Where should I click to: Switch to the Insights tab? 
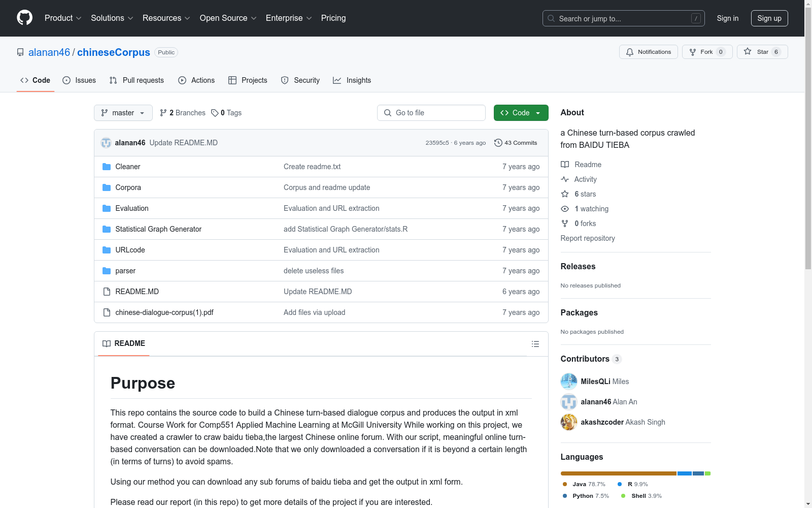352,80
